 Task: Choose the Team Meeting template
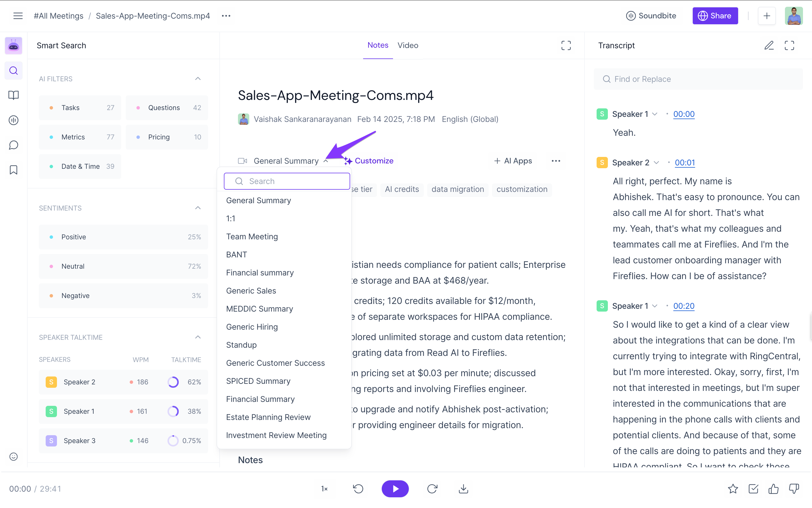(252, 237)
